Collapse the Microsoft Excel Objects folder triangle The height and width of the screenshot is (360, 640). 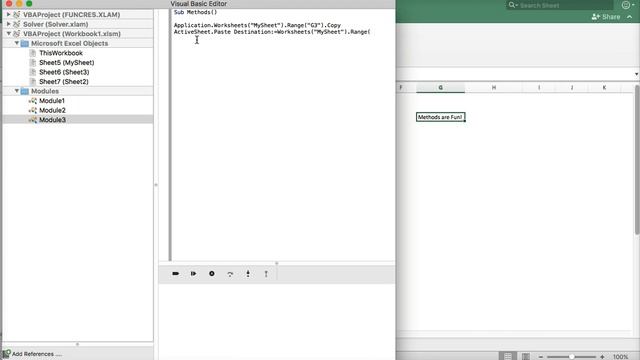(x=17, y=43)
